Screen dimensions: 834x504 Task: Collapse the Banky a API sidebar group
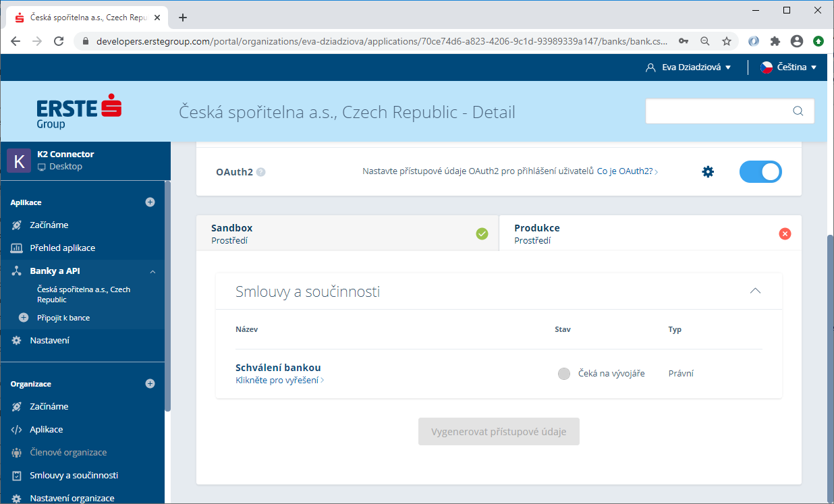152,271
